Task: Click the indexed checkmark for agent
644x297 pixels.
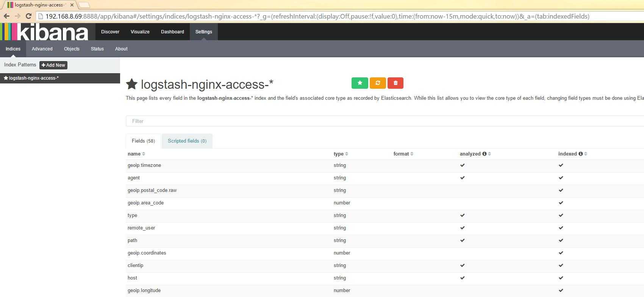Action: pyautogui.click(x=561, y=178)
